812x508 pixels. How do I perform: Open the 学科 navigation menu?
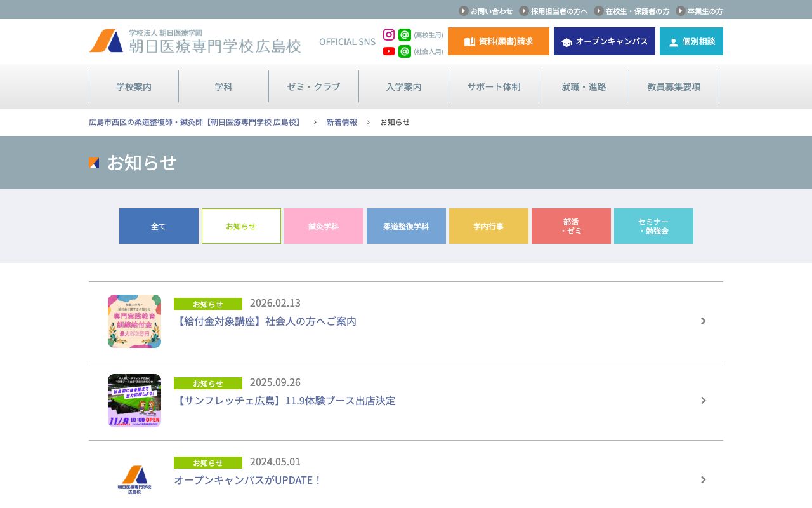223,86
